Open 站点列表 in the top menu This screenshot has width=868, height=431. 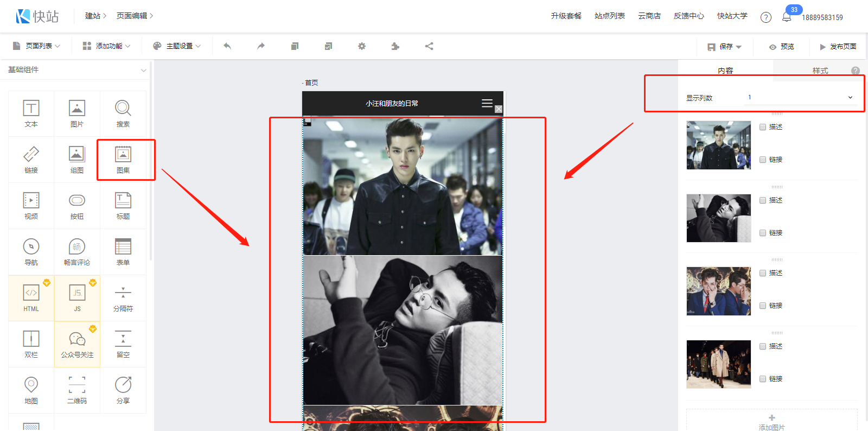(x=609, y=16)
